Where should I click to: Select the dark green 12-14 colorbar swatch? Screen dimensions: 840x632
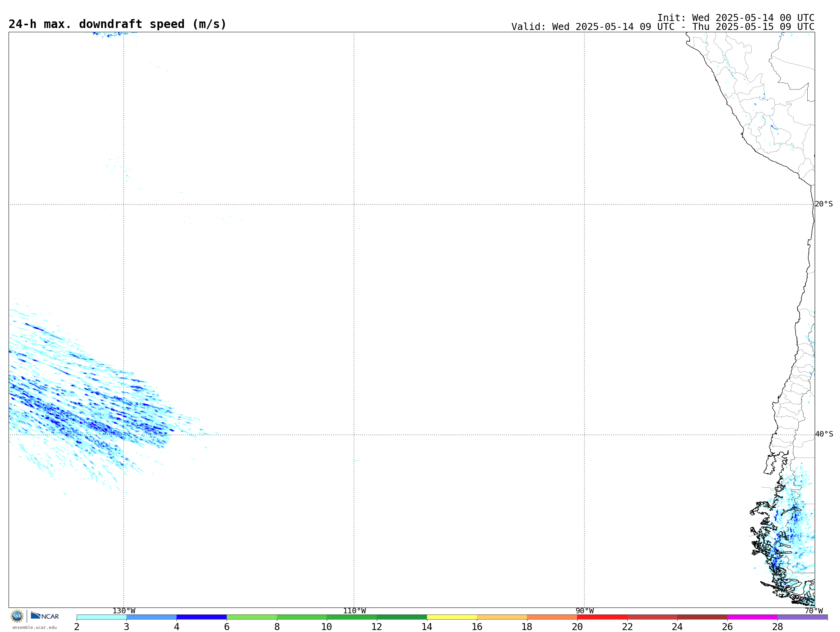pos(402,617)
